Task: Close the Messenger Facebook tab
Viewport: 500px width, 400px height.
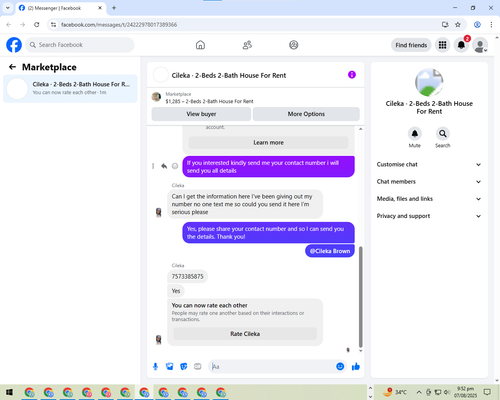Action: click(100, 8)
